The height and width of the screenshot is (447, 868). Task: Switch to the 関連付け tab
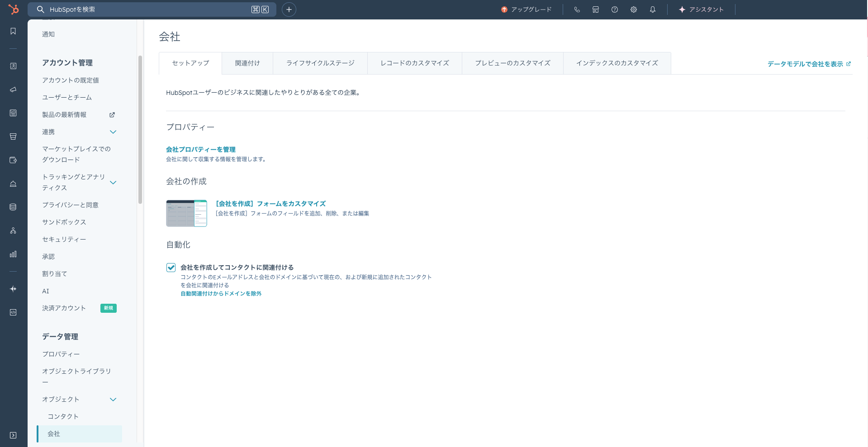(247, 63)
